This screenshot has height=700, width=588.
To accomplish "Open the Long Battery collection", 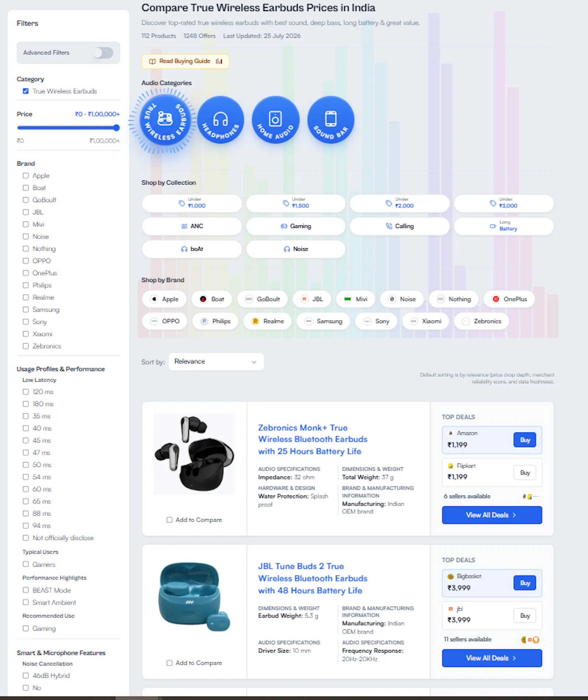I will click(504, 226).
